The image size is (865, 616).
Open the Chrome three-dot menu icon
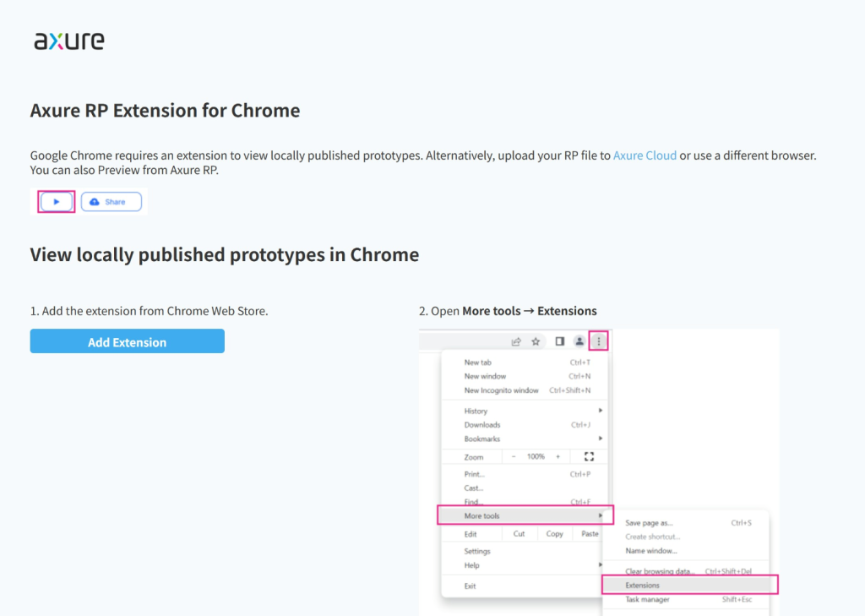point(599,341)
